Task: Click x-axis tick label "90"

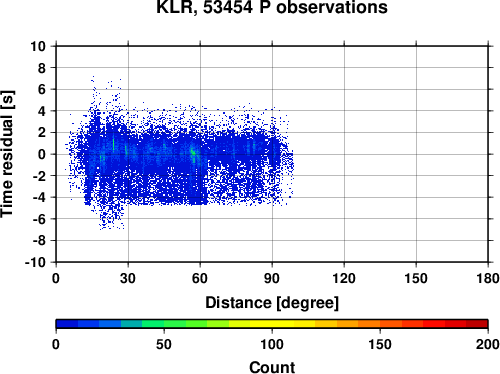Action: 272,279
